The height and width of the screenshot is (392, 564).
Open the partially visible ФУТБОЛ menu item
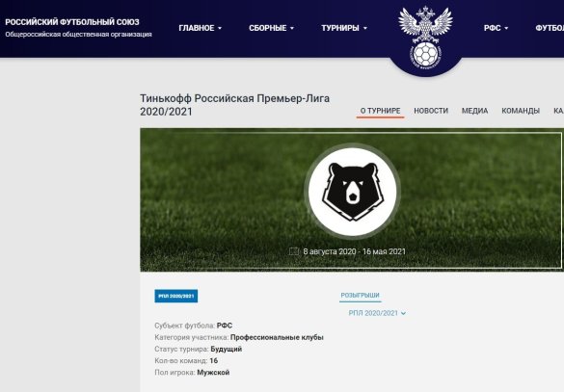pyautogui.click(x=550, y=28)
